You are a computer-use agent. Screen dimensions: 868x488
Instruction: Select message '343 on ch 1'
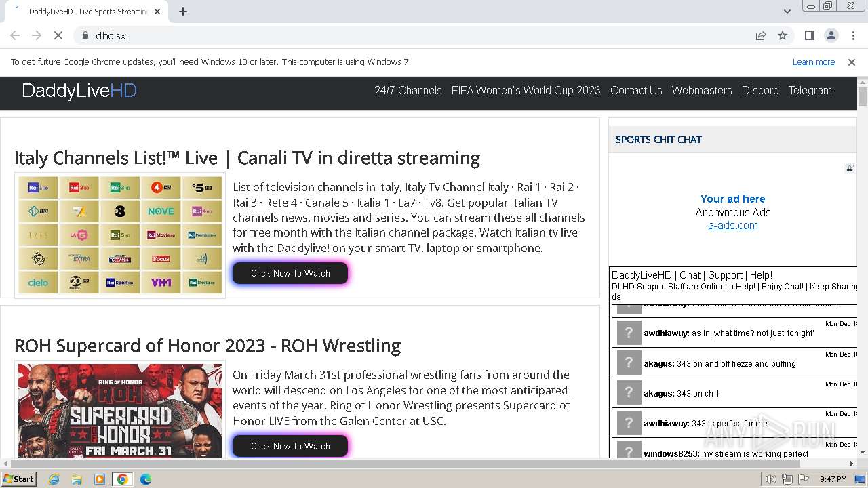click(698, 394)
